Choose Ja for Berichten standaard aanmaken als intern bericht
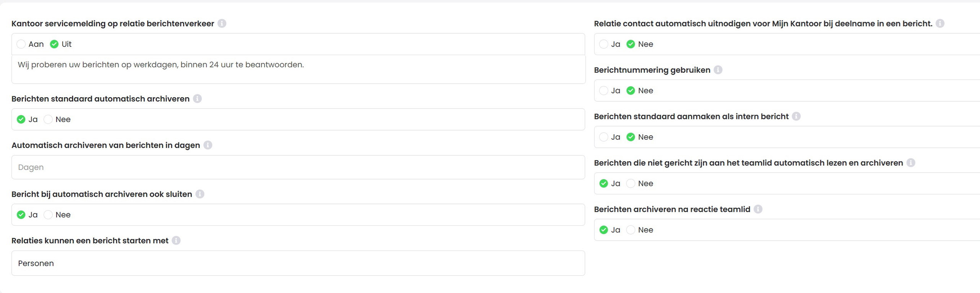 point(604,137)
